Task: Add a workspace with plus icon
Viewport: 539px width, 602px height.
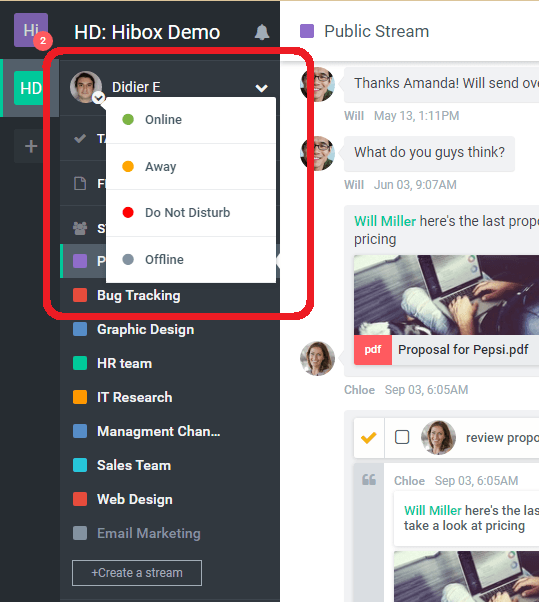Action: point(30,146)
